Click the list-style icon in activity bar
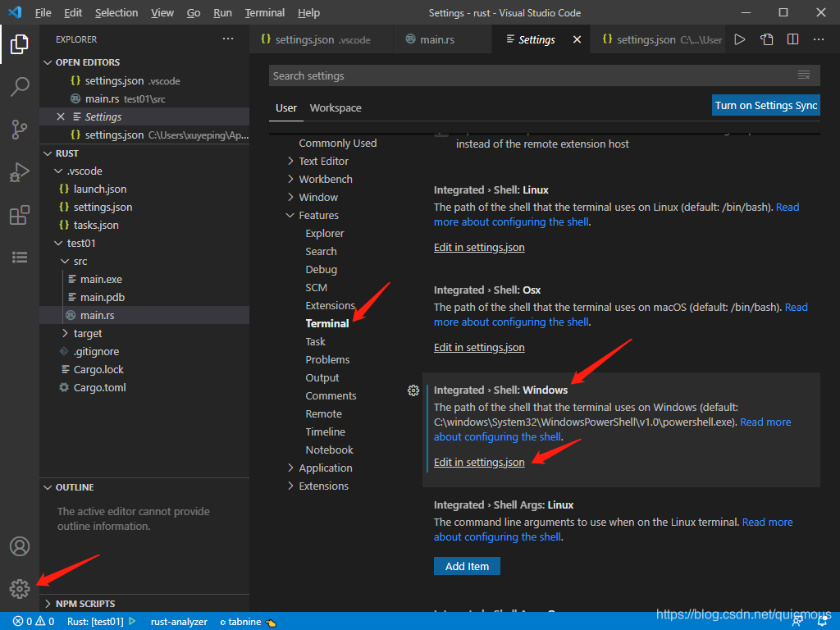Image resolution: width=840 pixels, height=630 pixels. click(20, 258)
